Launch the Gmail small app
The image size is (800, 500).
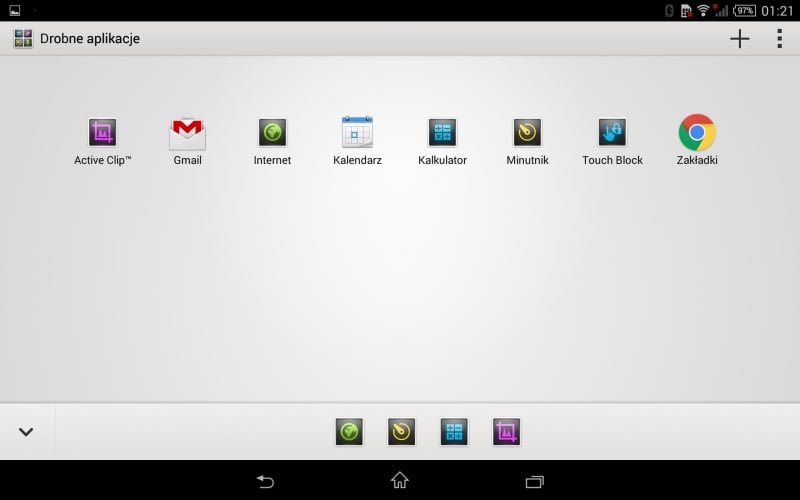coord(187,140)
